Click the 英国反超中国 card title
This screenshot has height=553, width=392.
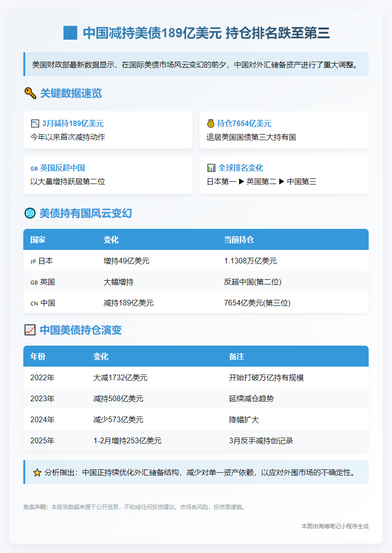63,168
